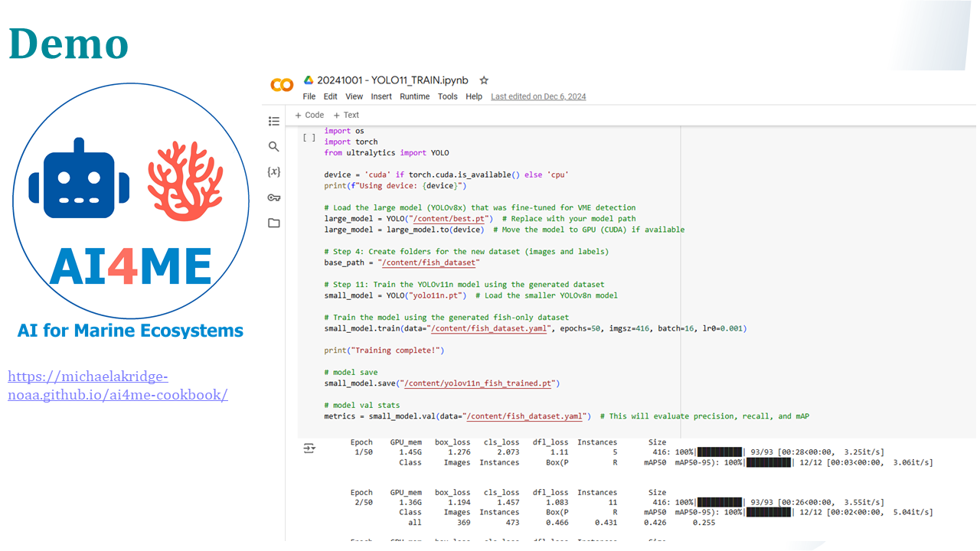Open the table of contents sidebar icon
Viewport: 980px width, 551px height.
(274, 121)
